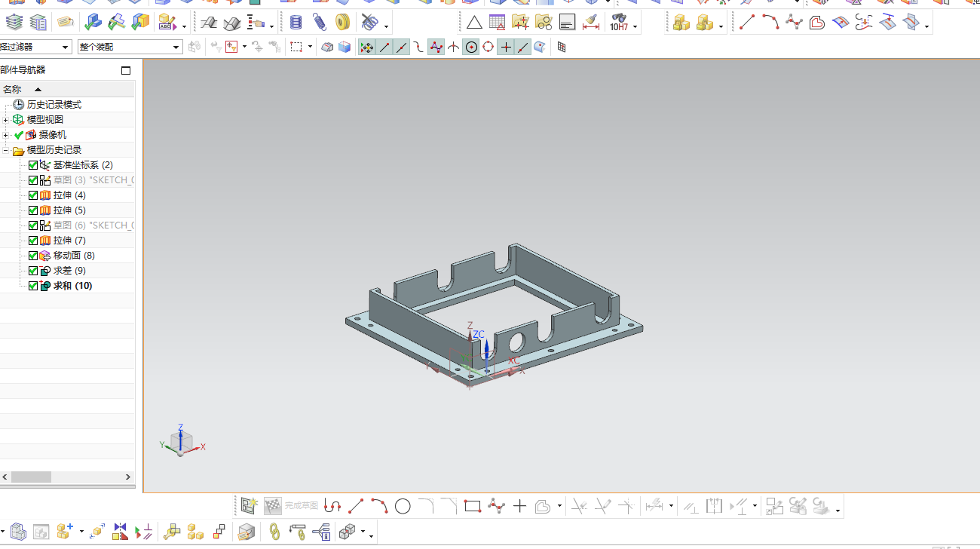
Task: Open the yellow coil disc spring tool
Action: (x=343, y=23)
